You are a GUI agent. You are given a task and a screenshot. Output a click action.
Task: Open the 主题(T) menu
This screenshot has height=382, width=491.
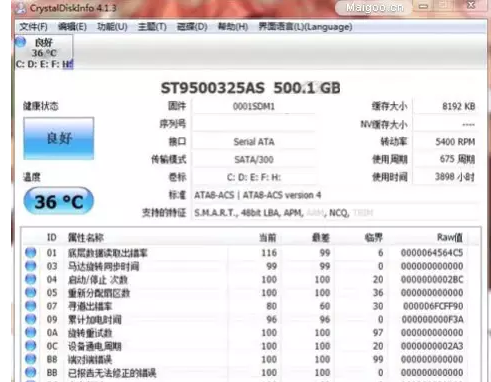coord(152,27)
